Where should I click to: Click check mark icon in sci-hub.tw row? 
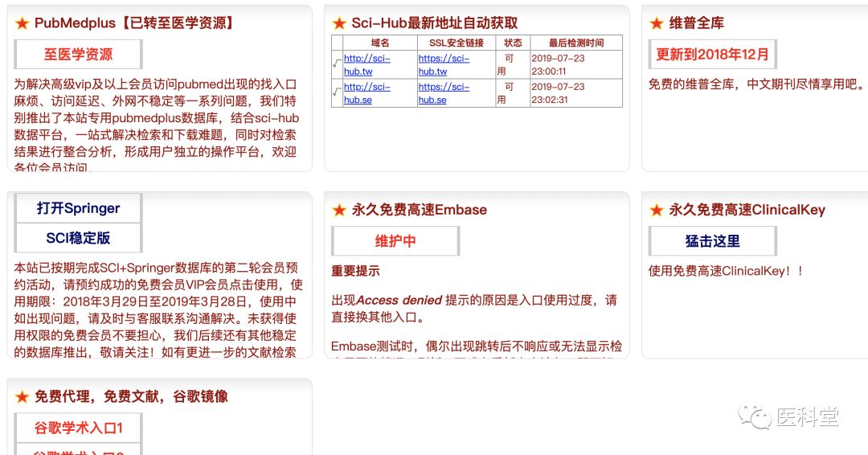click(337, 64)
